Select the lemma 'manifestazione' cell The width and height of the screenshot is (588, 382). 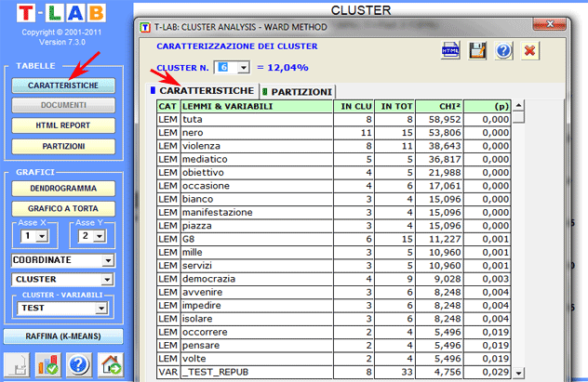click(x=257, y=212)
